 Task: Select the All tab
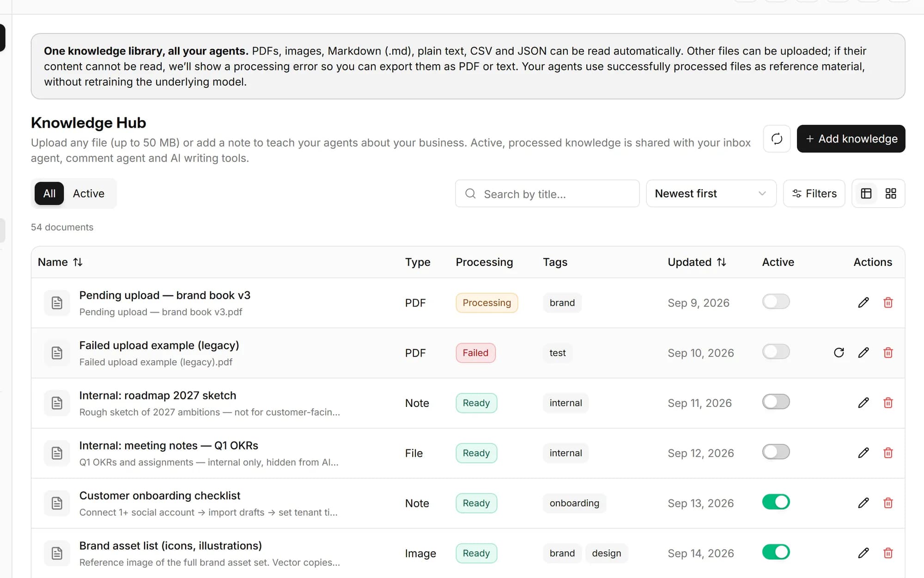coord(49,193)
